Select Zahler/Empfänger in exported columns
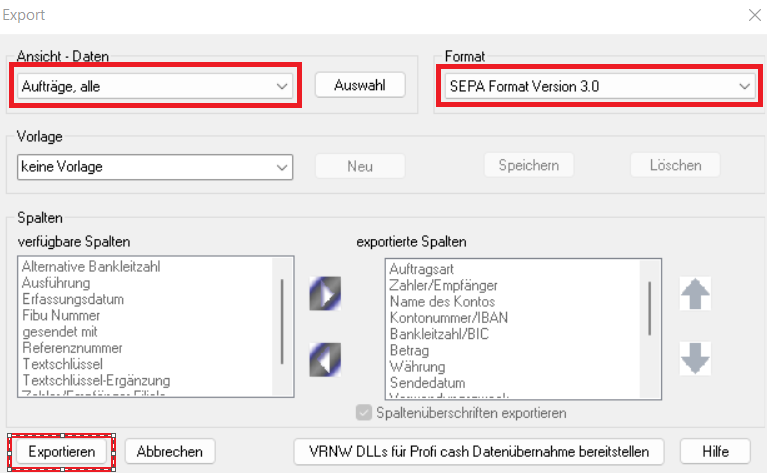This screenshot has height=473, width=767. (443, 285)
